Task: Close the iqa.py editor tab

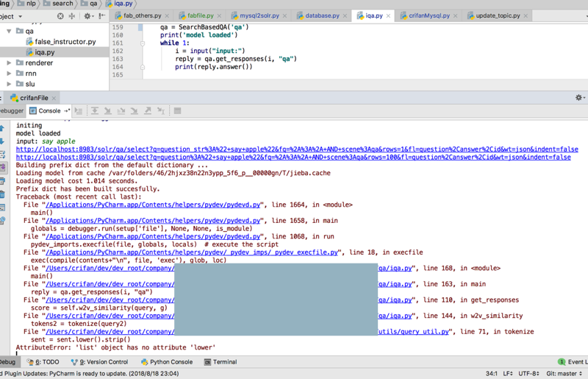Action: coord(388,15)
